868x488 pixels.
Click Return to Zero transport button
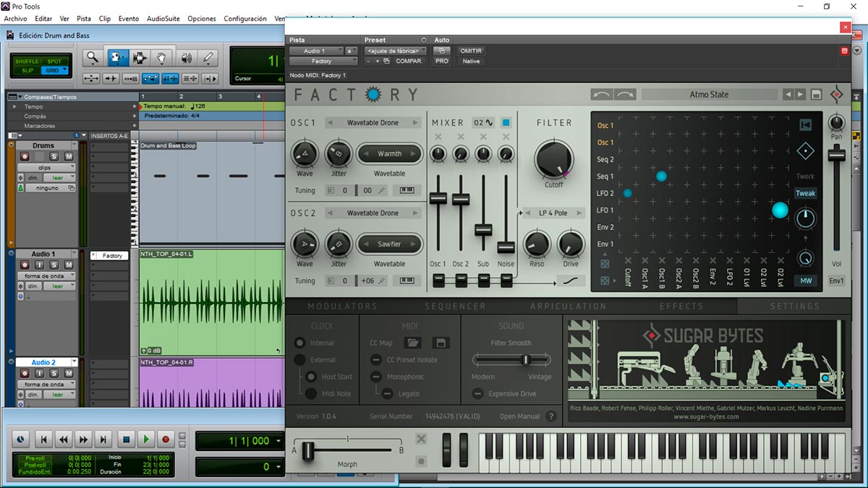coord(43,439)
